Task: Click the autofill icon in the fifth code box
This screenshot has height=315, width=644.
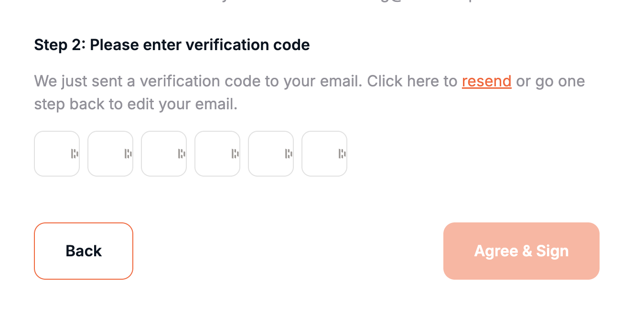Action: [289, 154]
